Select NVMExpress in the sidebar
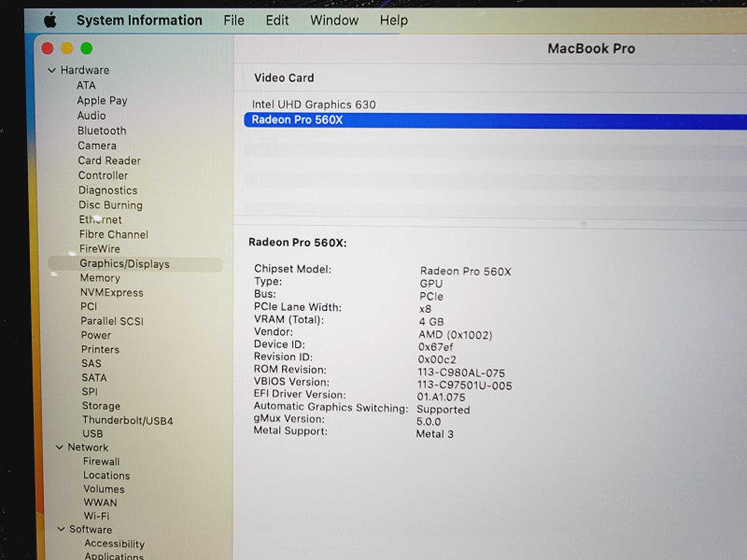 click(111, 292)
